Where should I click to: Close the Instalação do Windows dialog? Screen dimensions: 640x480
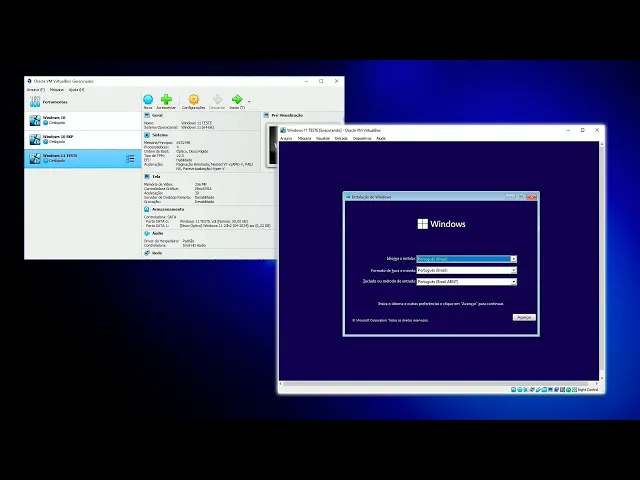click(x=531, y=197)
